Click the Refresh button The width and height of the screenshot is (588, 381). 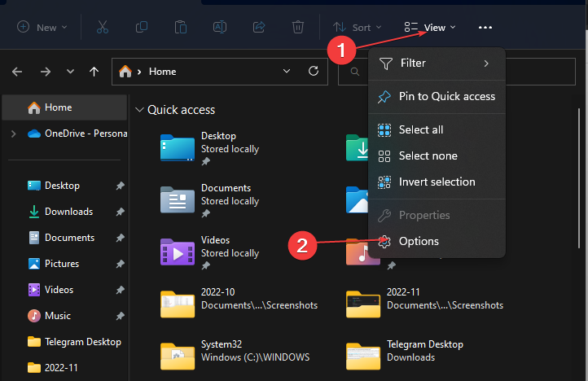314,72
